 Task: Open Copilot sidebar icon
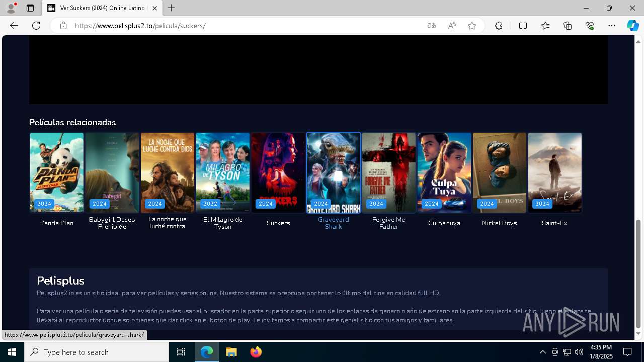coord(632,26)
